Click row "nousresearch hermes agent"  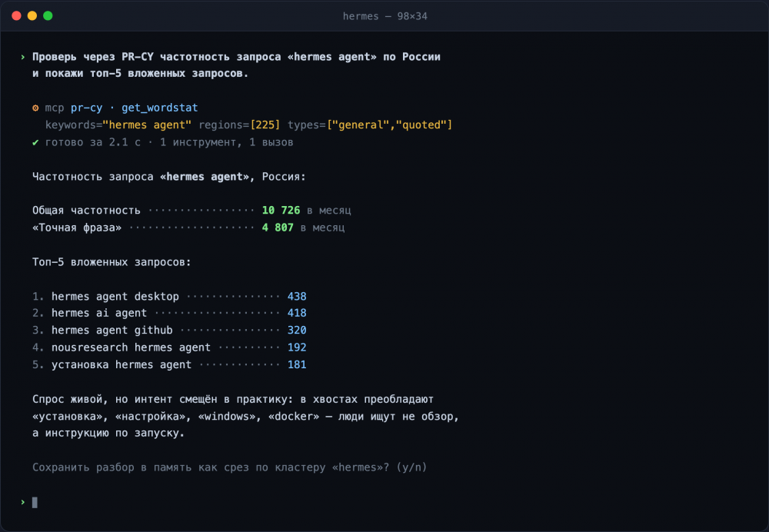click(x=169, y=347)
